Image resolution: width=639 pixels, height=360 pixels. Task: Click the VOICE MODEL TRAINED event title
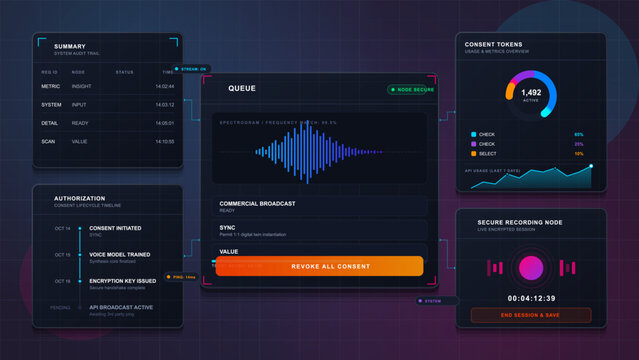point(120,254)
